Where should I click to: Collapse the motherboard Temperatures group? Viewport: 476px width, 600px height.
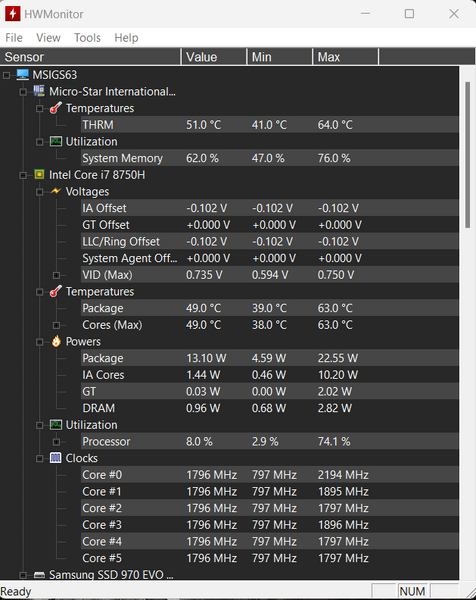coord(40,109)
